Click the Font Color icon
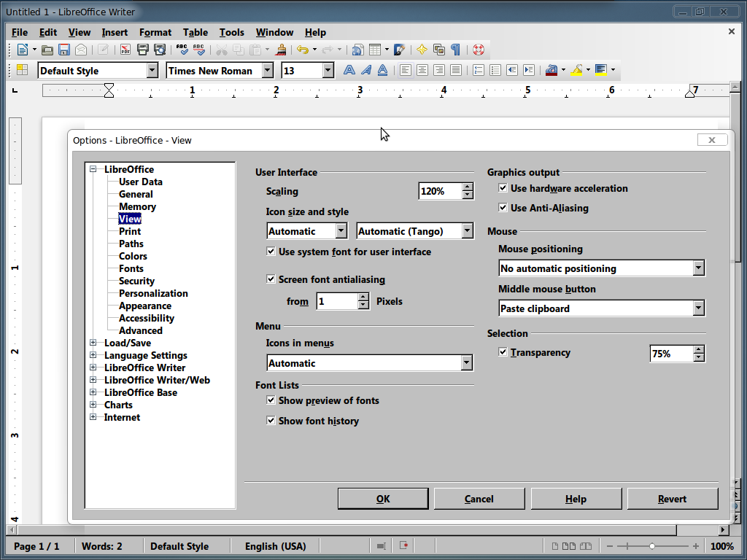 tap(551, 70)
